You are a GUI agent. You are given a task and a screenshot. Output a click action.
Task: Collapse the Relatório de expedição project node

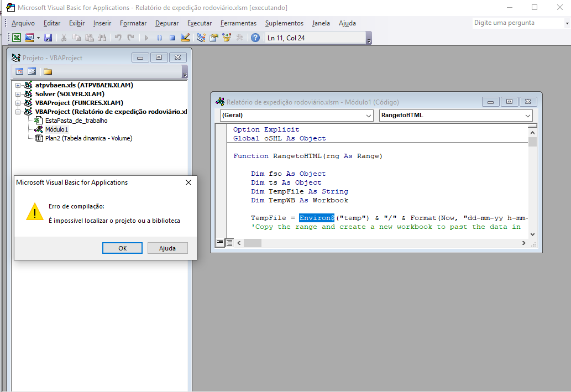pos(18,112)
